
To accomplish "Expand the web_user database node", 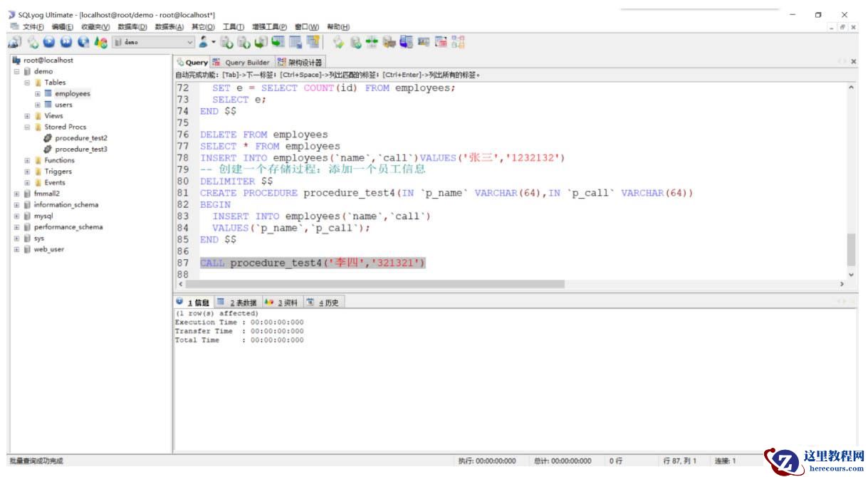I will [x=16, y=250].
